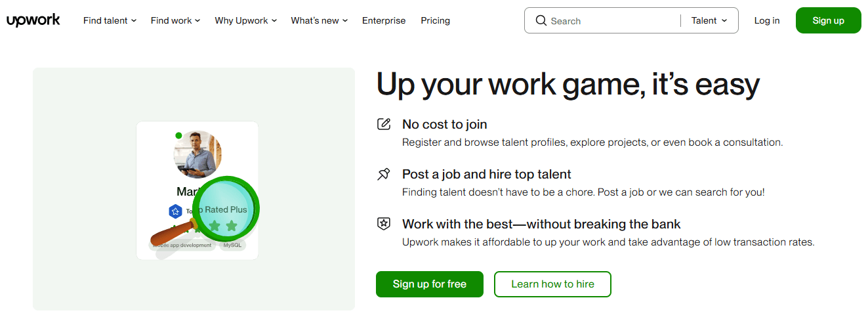The width and height of the screenshot is (868, 321).
Task: Click the Upwork logo
Action: click(33, 20)
